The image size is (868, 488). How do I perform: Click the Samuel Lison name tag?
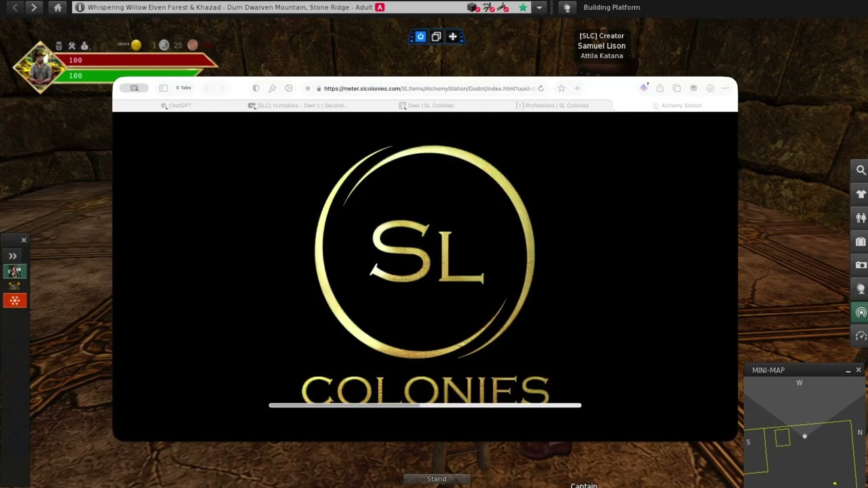601,46
